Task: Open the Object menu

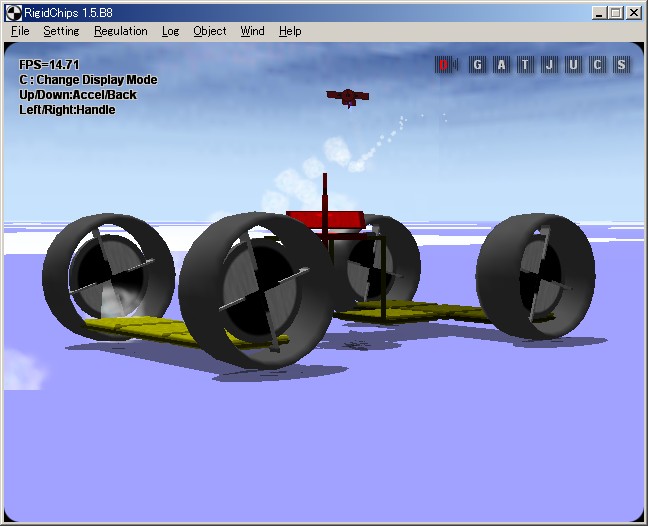Action: 210,31
